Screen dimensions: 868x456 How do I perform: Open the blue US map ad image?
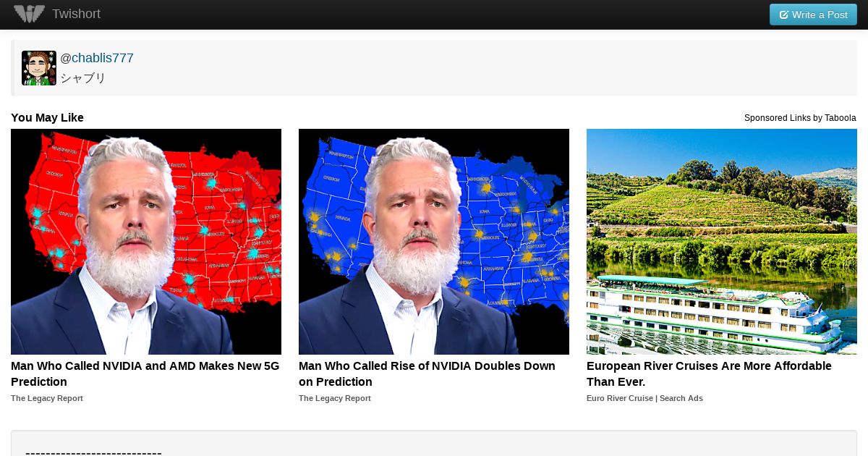[x=434, y=242]
